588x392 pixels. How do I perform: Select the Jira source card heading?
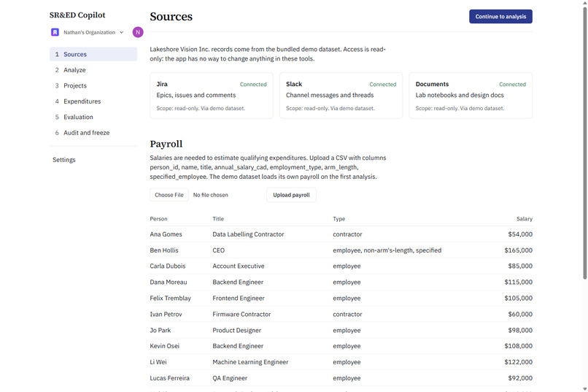click(162, 84)
